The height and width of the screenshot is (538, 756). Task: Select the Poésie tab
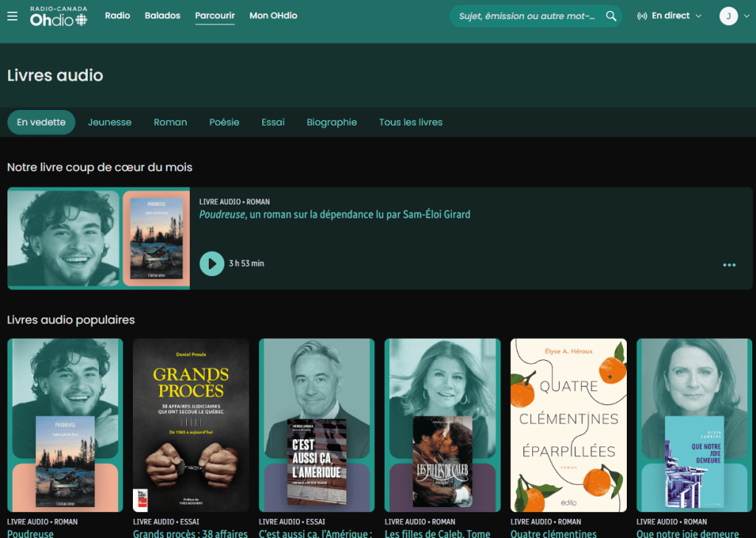(x=224, y=123)
